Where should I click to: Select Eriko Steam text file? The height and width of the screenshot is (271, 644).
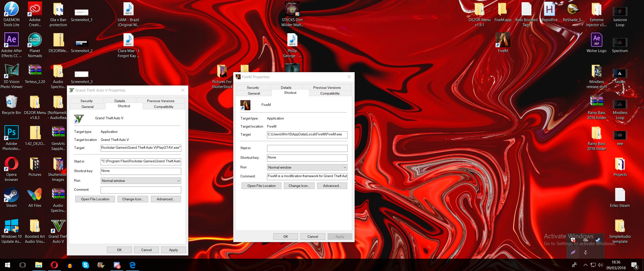tap(620, 197)
